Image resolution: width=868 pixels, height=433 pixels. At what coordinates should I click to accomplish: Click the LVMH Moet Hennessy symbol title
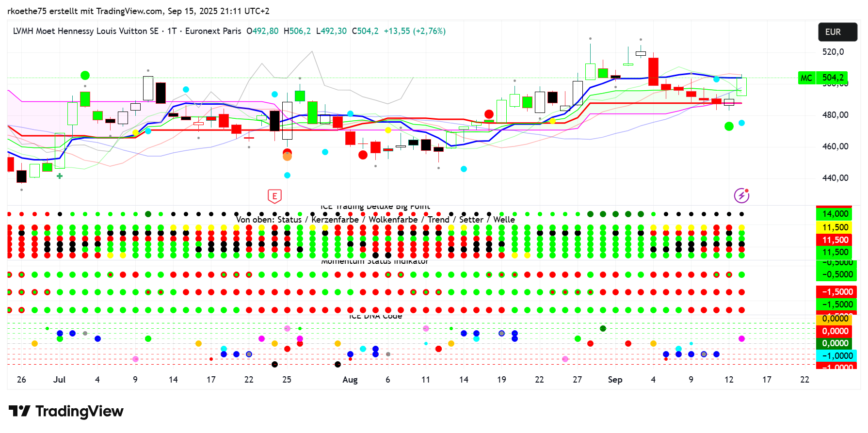click(x=86, y=31)
